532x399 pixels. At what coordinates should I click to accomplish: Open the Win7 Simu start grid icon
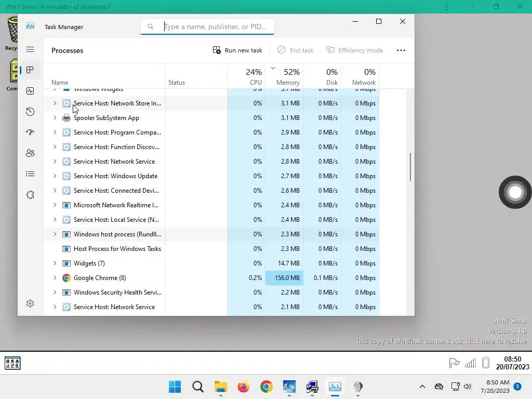click(12, 363)
